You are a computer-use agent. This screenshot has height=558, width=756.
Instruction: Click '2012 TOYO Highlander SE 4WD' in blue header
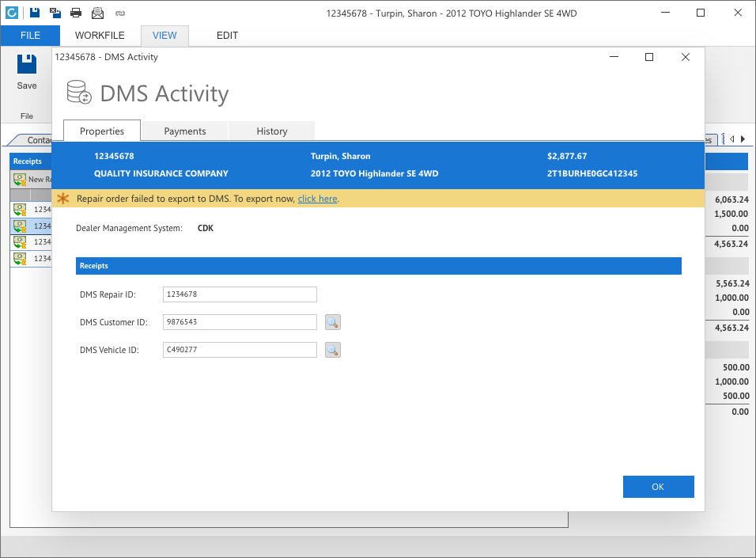(x=375, y=173)
